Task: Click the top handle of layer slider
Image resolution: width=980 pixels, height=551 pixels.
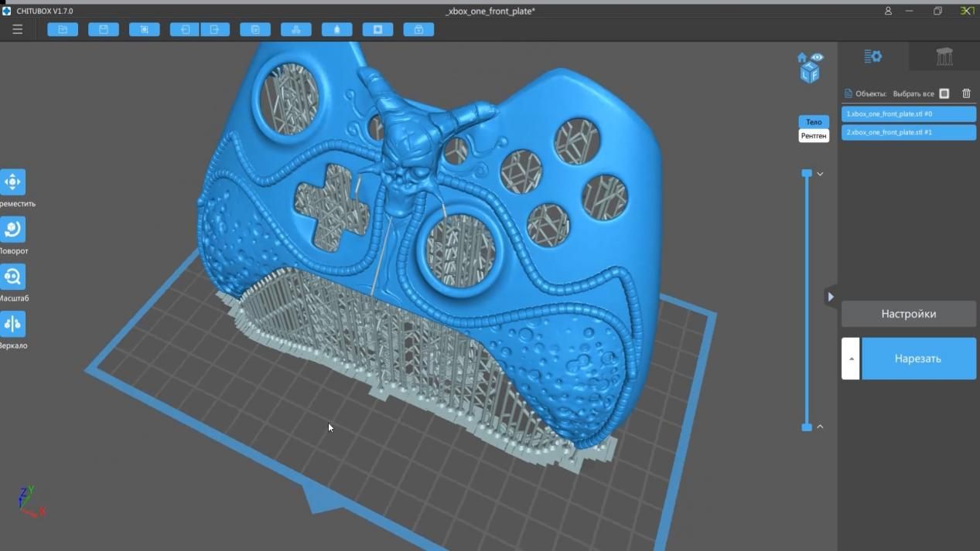Action: (x=807, y=174)
